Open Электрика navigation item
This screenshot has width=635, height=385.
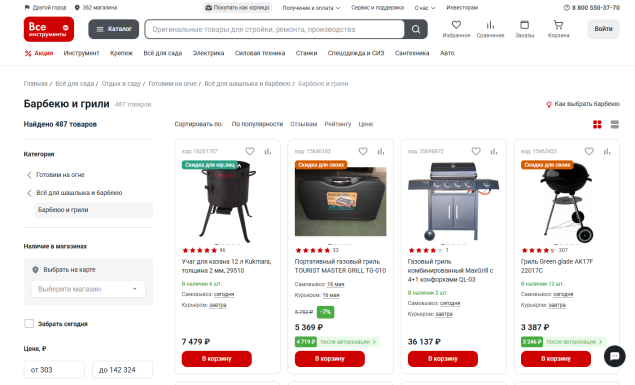tap(208, 53)
